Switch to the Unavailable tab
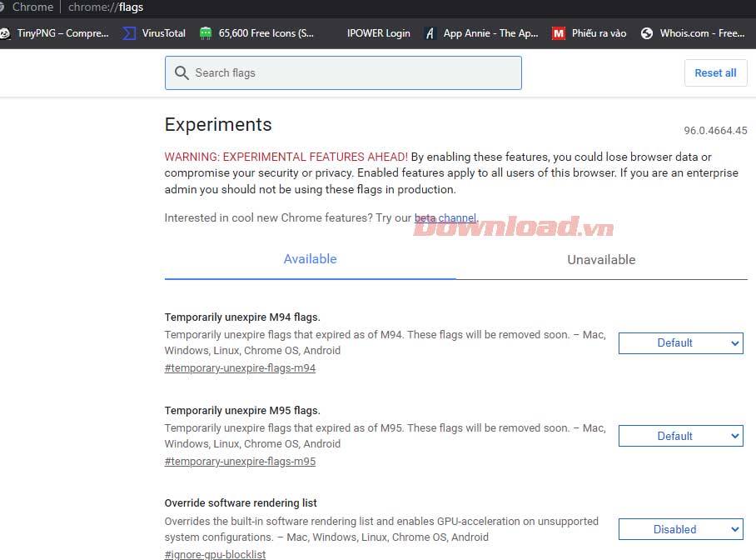 pyautogui.click(x=601, y=260)
